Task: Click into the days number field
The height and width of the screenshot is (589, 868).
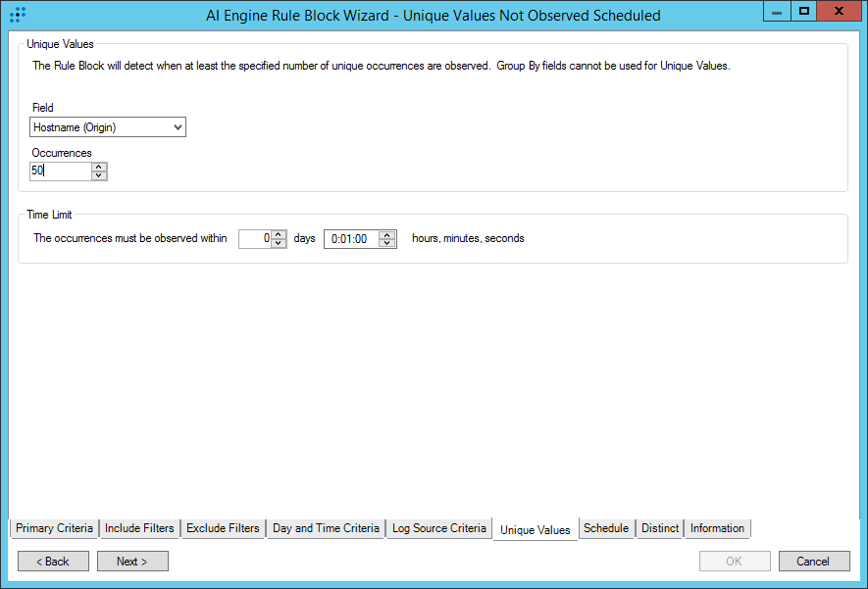Action: [255, 238]
